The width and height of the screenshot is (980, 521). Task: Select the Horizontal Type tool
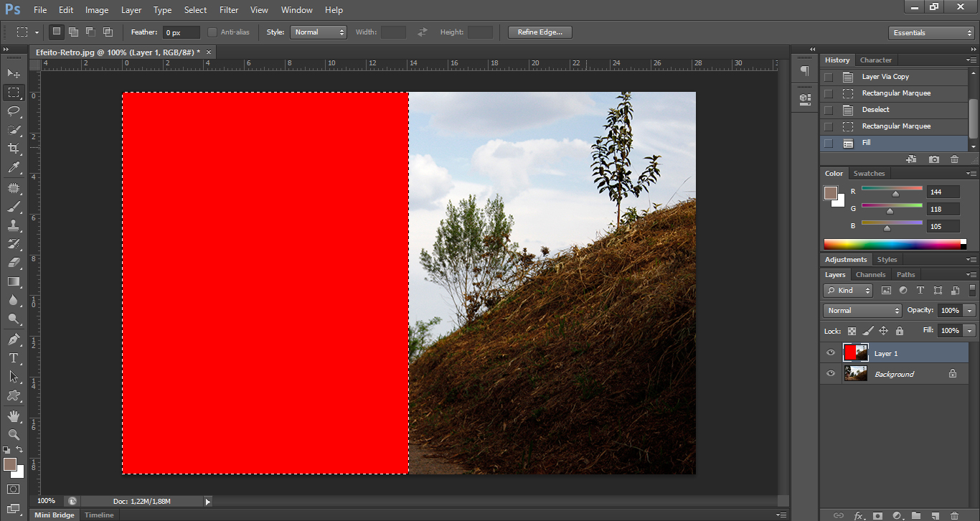tap(14, 358)
